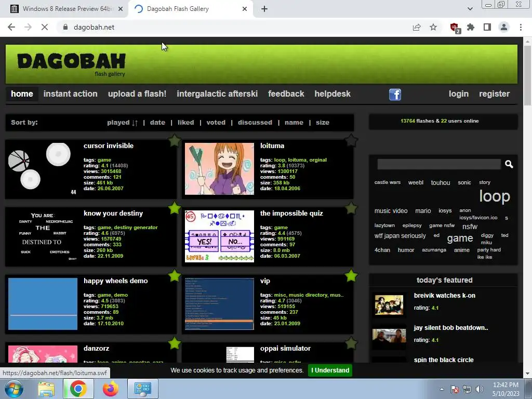The height and width of the screenshot is (399, 532).
Task: Stop page loading with X button
Action: point(45,27)
